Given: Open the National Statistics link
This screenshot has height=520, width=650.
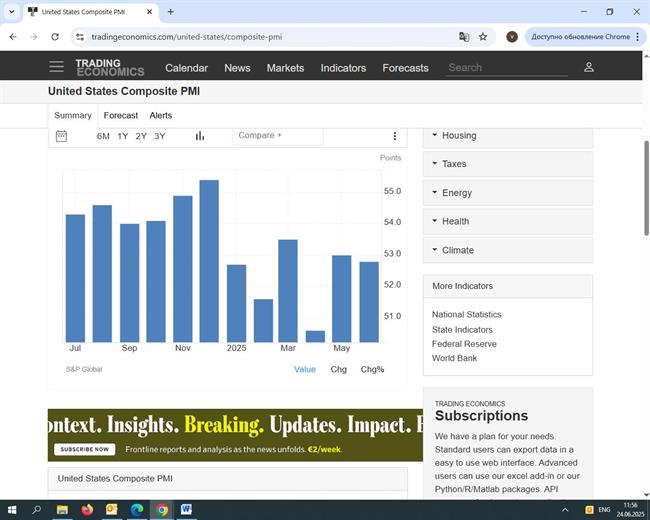Looking at the screenshot, I should 466,314.
